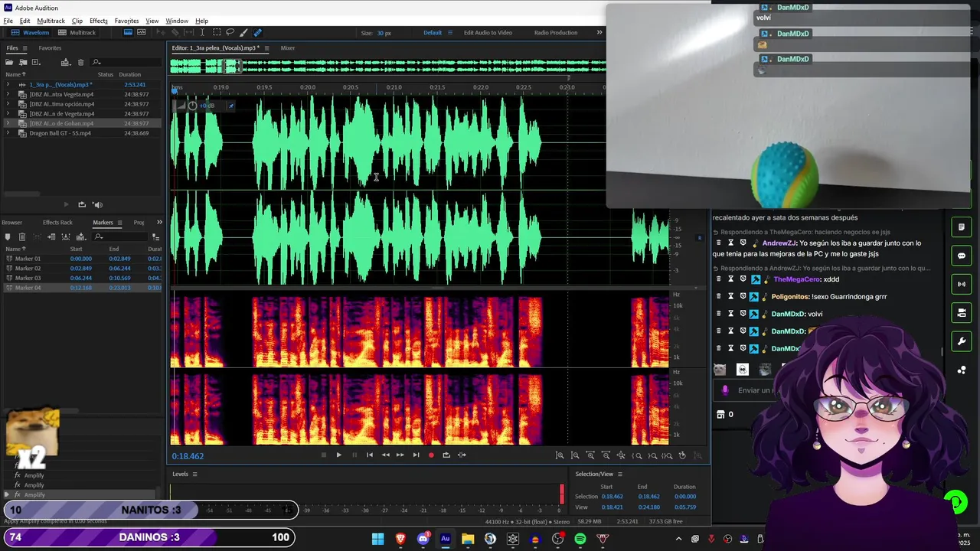
Task: Open the Multitrack menu
Action: pyautogui.click(x=51, y=21)
